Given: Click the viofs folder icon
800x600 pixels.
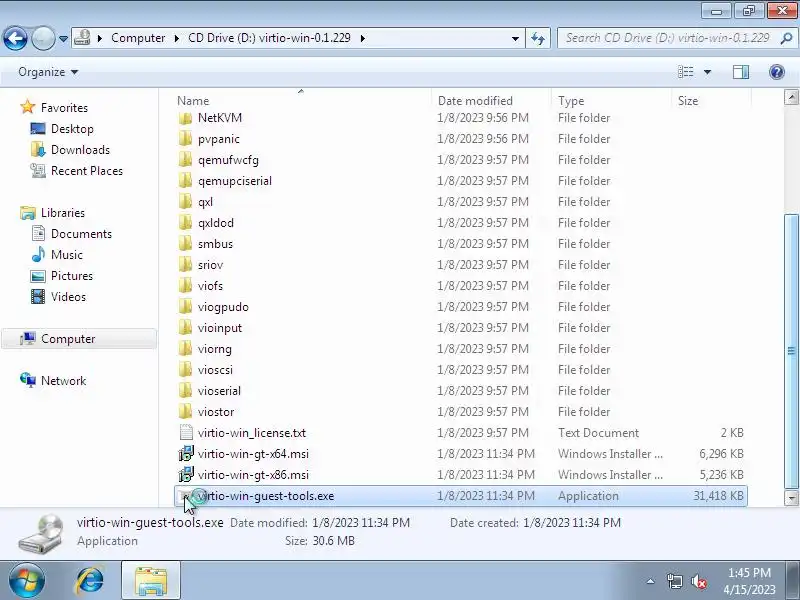Looking at the screenshot, I should pos(186,286).
